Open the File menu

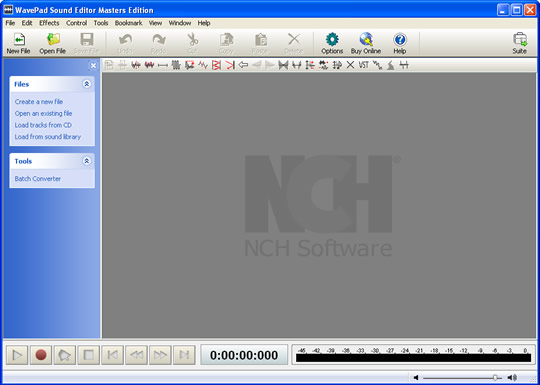(10, 23)
